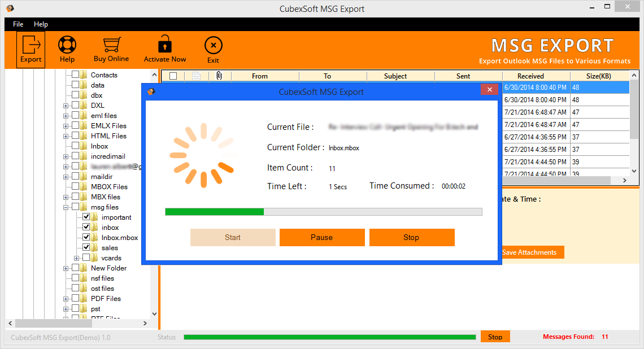Sort messages by Size(KB) column

coord(599,76)
